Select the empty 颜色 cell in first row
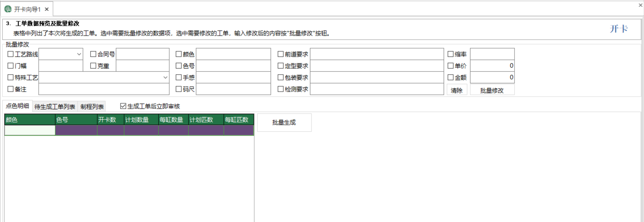 coord(30,130)
